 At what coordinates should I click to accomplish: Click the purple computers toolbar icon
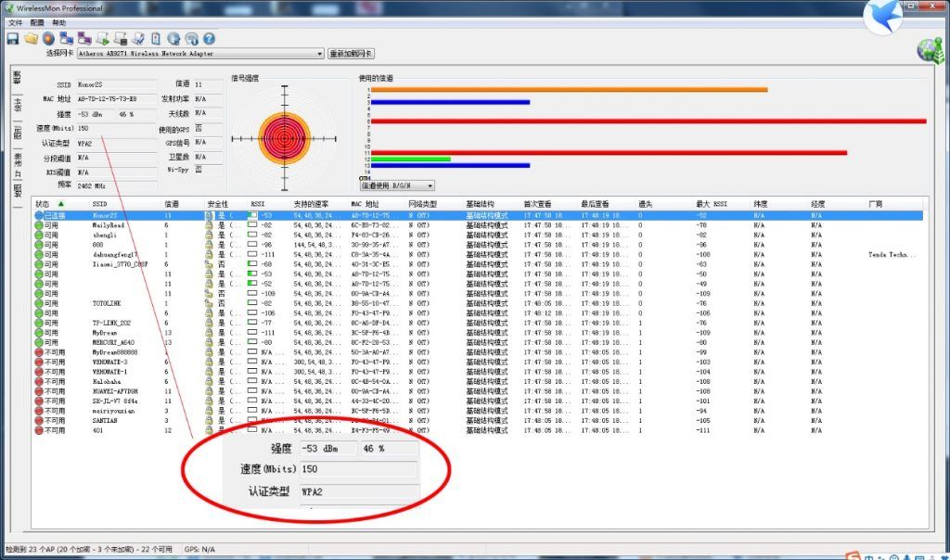coord(84,39)
